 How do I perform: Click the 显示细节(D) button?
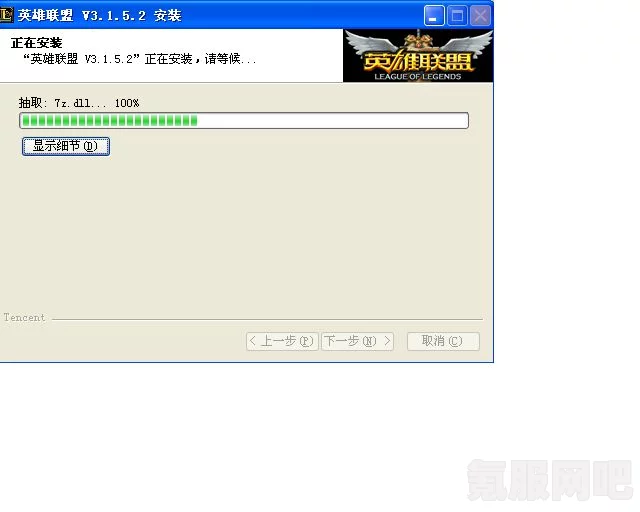tap(66, 146)
